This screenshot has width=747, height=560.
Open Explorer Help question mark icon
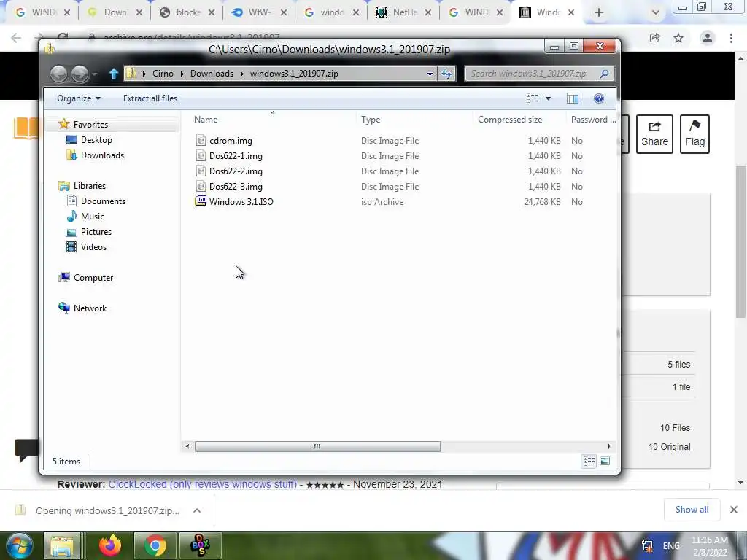[x=599, y=98]
